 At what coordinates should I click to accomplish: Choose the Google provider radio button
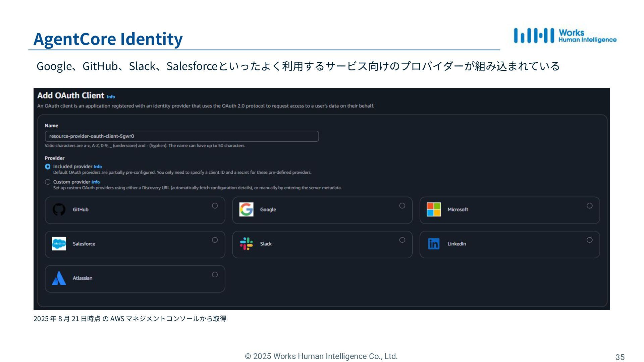[402, 206]
